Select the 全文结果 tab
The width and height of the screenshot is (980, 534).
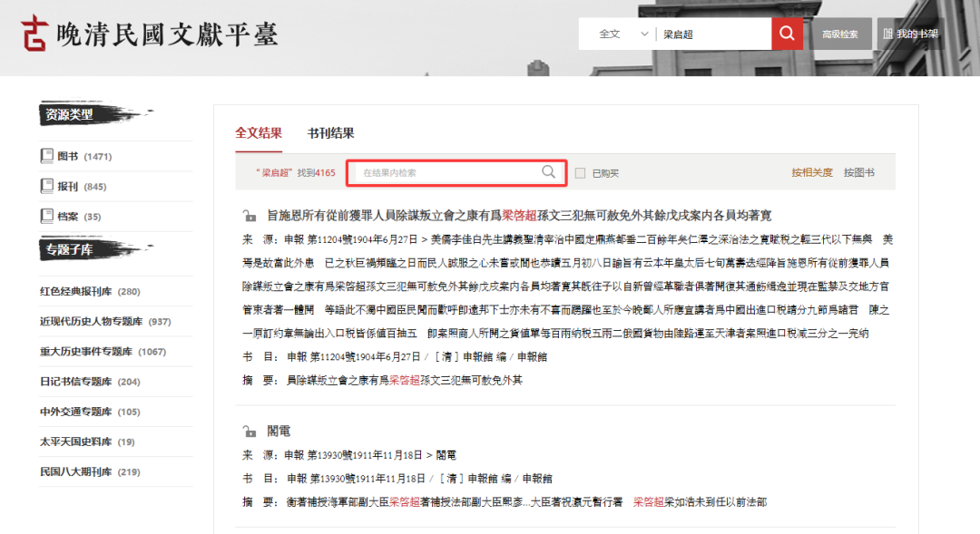(259, 133)
